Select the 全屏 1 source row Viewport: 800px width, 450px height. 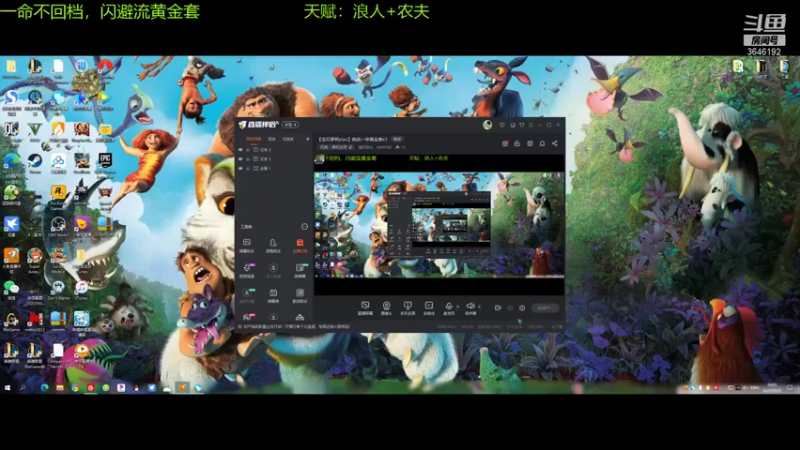[274, 168]
